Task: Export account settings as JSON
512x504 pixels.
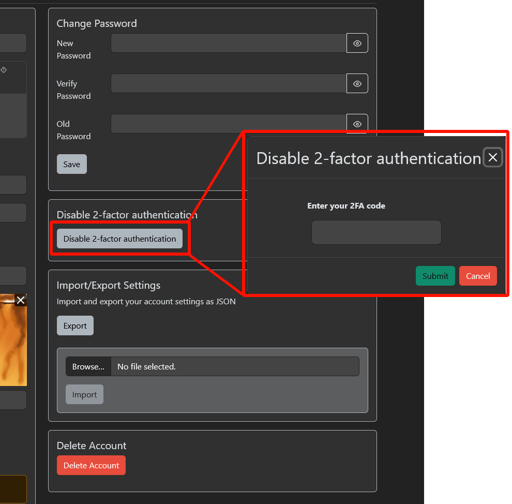Action: click(x=75, y=326)
